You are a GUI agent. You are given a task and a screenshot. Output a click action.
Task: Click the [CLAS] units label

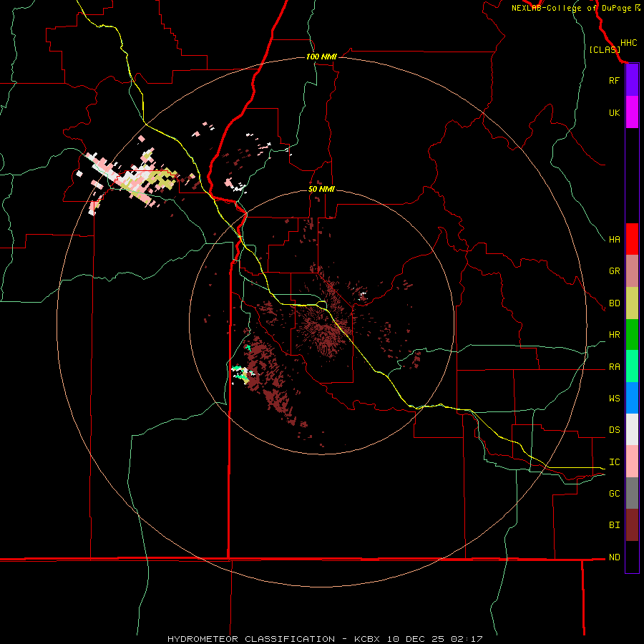tap(605, 50)
